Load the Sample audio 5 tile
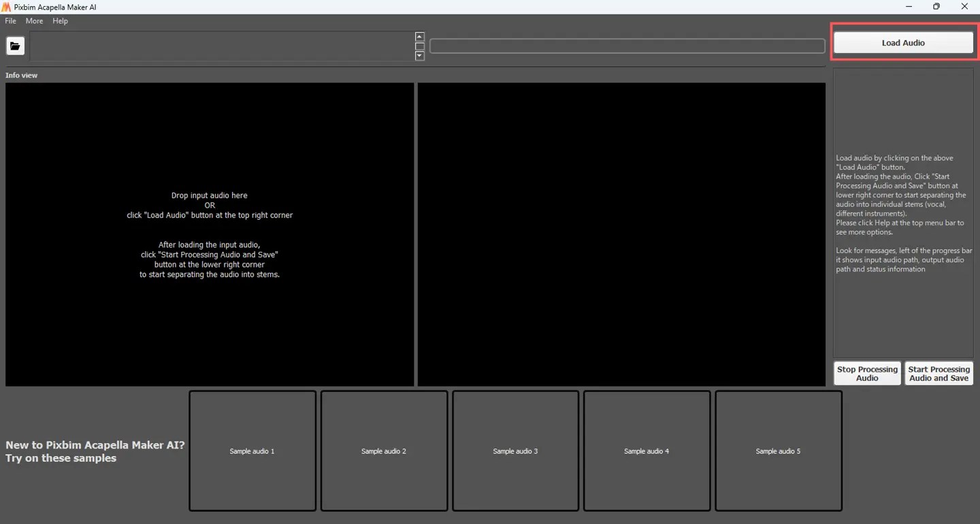980x524 pixels. 778,451
